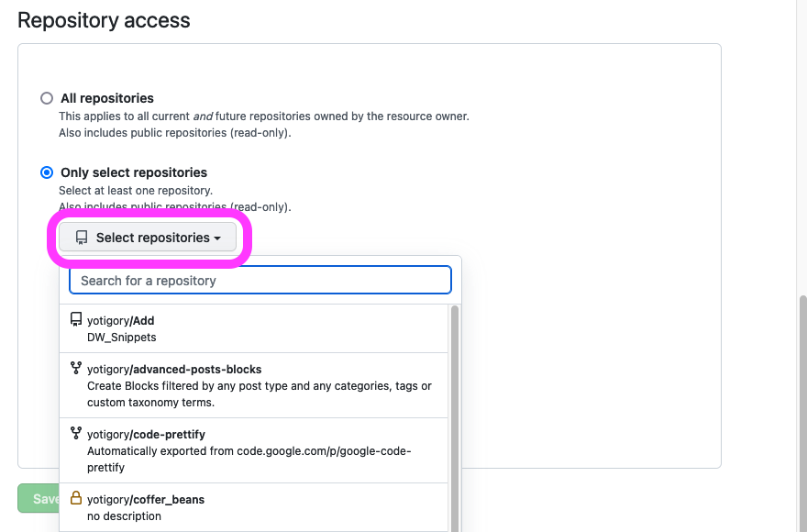Focus the Search for a repository field
This screenshot has width=807, height=532.
click(260, 280)
